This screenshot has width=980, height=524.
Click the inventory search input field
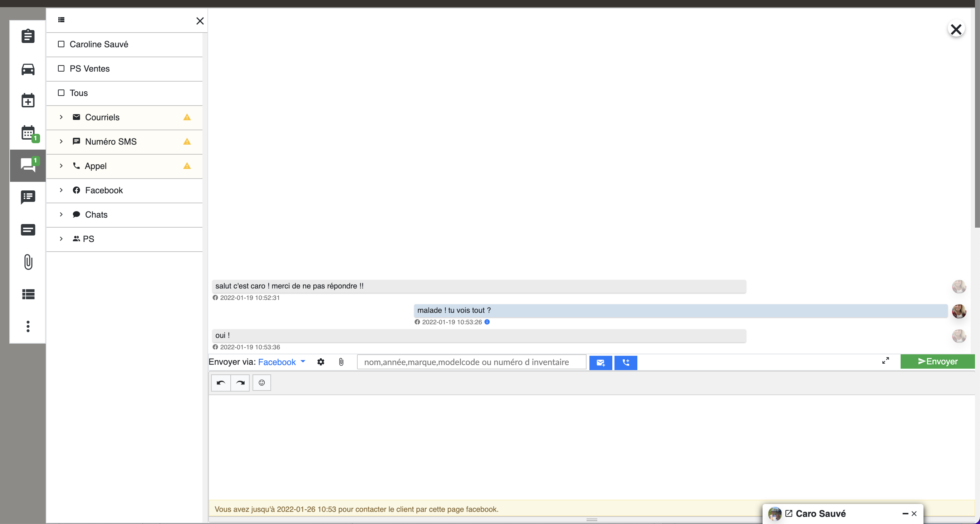(472, 362)
